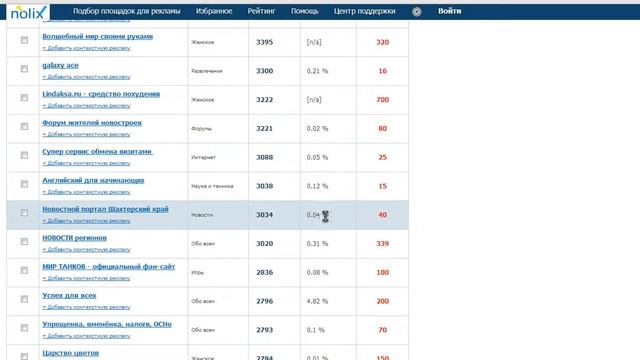Open 'МИР ТАНКОВ - официальный фан-сайт' link
The width and height of the screenshot is (640, 360).
(109, 267)
